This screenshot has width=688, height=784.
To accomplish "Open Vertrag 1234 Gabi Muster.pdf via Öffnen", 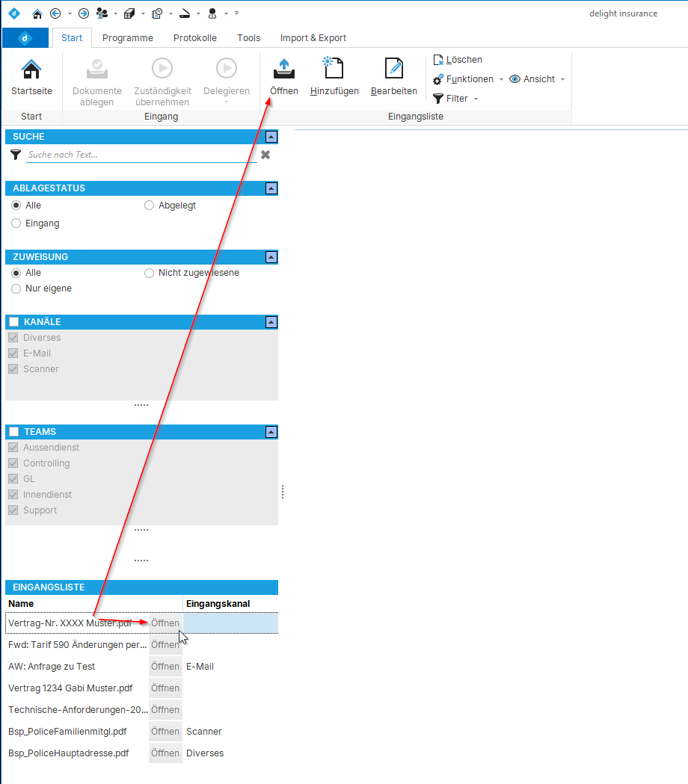I will 165,688.
